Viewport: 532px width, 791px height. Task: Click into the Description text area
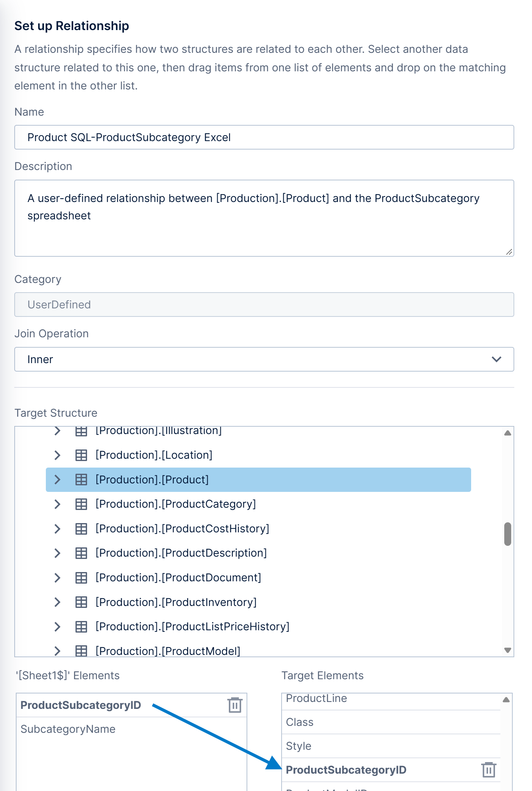click(264, 218)
